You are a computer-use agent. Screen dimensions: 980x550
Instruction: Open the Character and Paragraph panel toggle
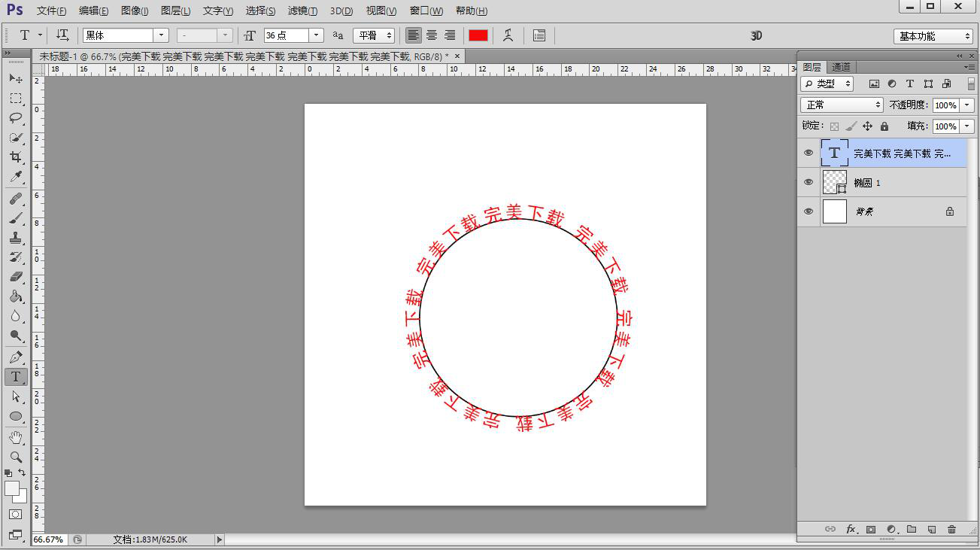click(x=539, y=35)
